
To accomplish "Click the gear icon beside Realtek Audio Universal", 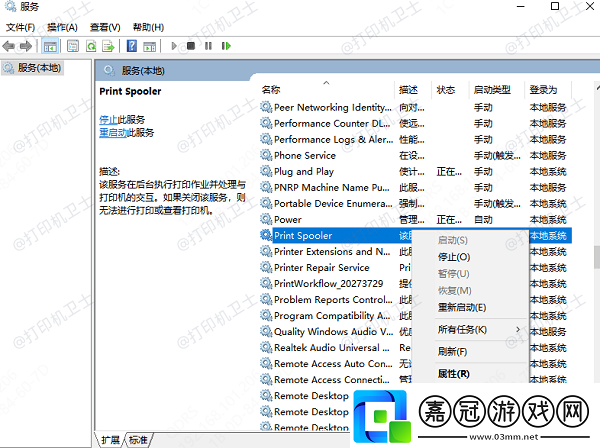I will (266, 347).
